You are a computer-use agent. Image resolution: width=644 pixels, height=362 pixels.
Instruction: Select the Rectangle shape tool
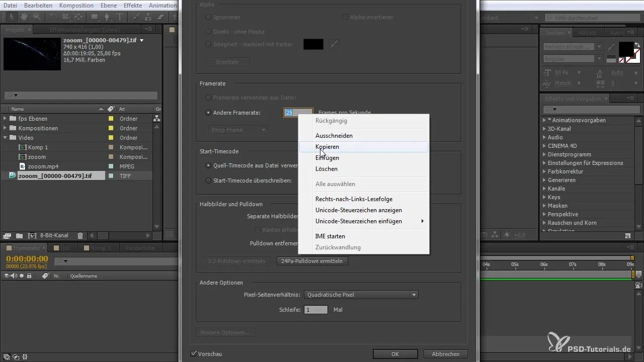click(95, 17)
